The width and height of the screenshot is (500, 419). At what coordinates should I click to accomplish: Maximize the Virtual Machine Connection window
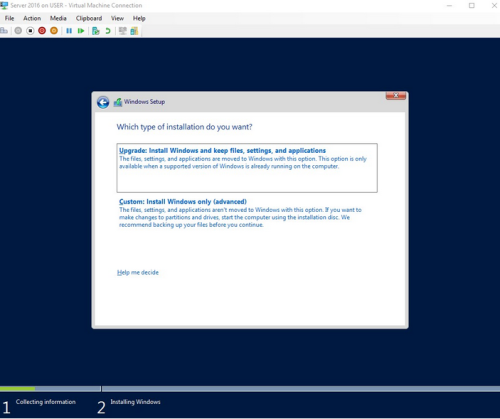pos(472,5)
